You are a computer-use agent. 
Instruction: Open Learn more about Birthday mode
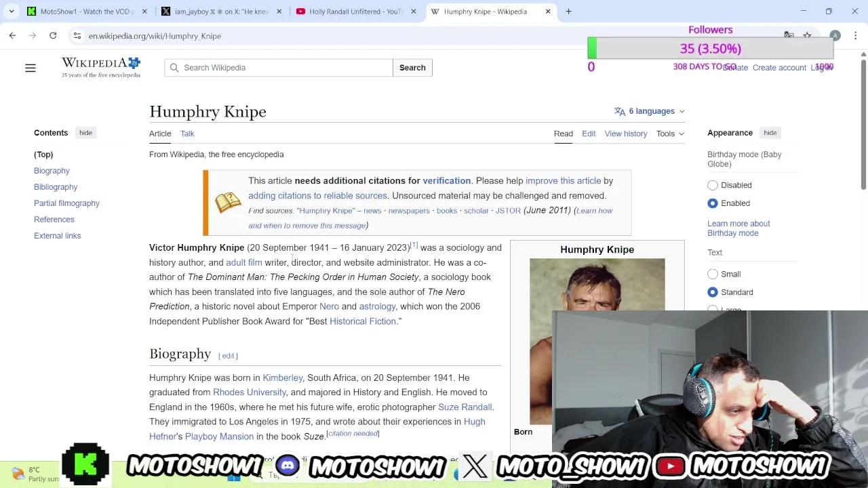(x=738, y=228)
